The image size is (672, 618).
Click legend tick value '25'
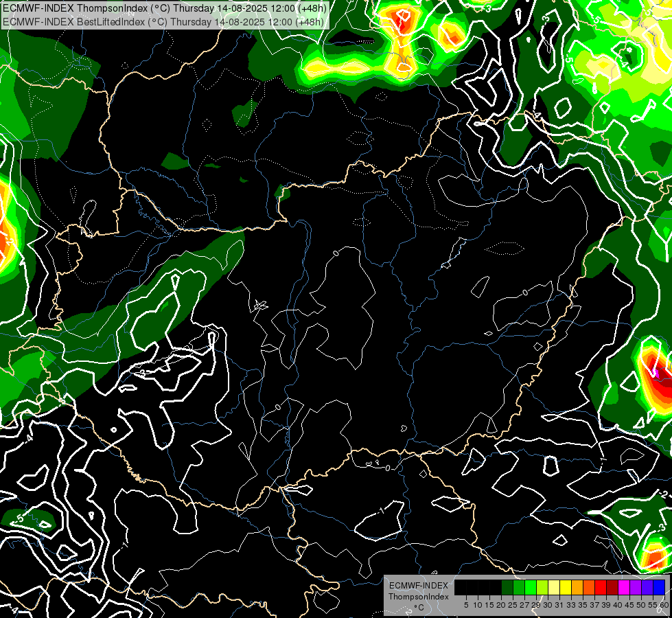tap(513, 605)
